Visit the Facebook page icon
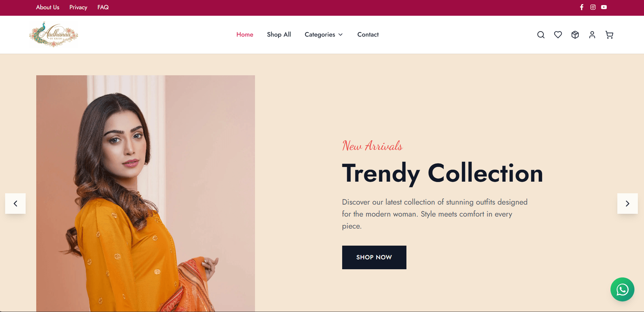The width and height of the screenshot is (644, 312). 582,7
